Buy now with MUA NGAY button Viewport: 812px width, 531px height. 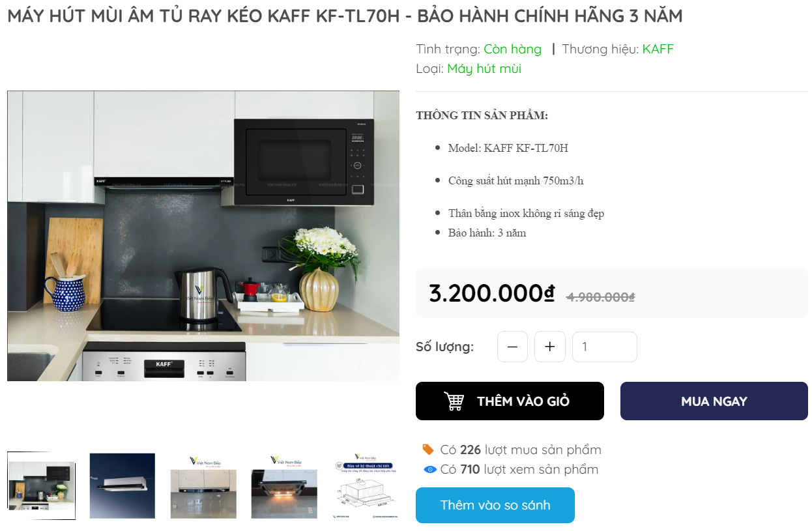coord(714,401)
